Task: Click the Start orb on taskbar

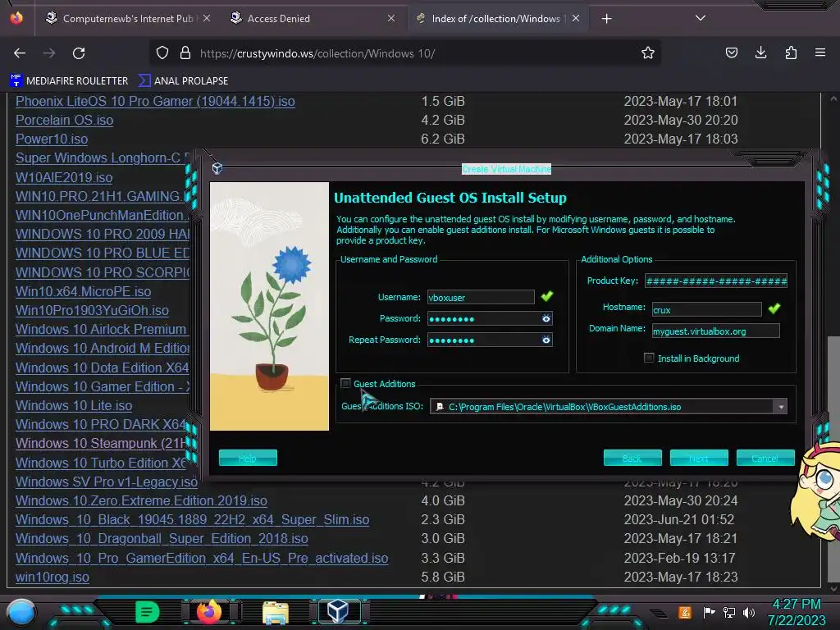Action: pos(21,612)
